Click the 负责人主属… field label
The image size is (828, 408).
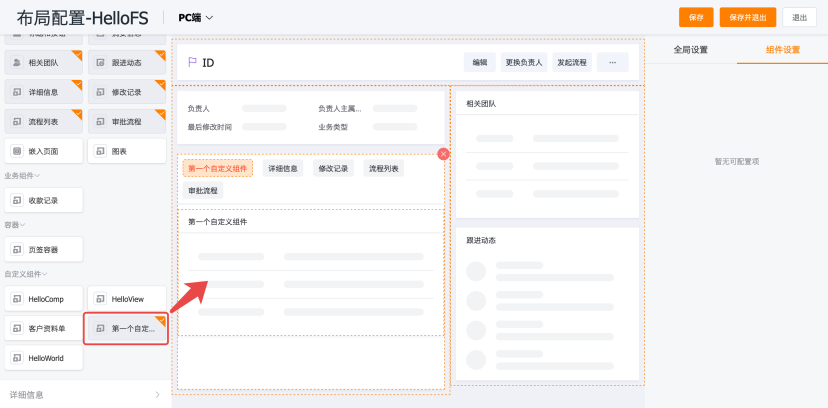(340, 108)
